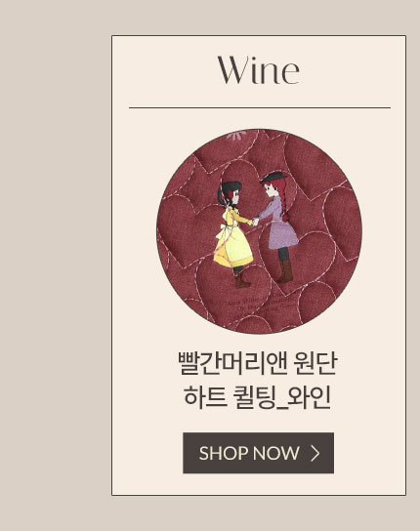This screenshot has width=420, height=531.
Task: Click the clasped hands of the two girls
Action: [255, 222]
